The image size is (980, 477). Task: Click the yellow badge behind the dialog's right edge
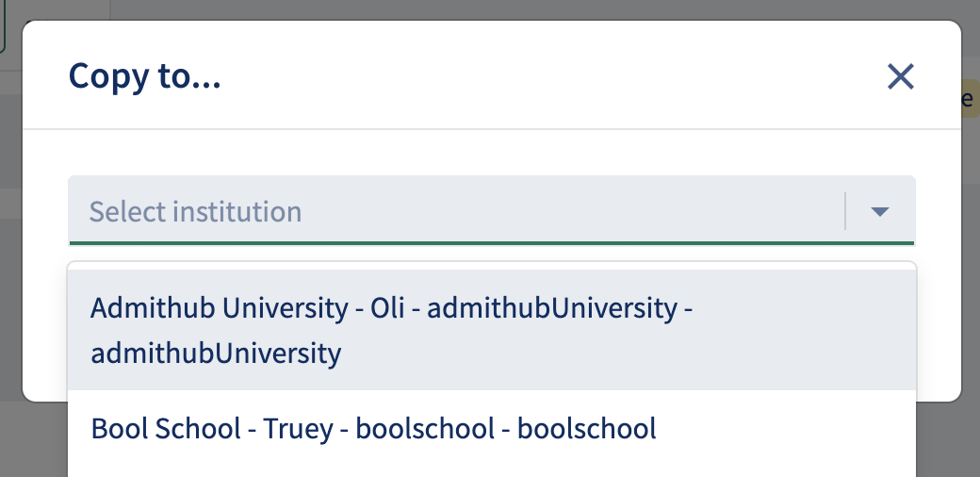(971, 100)
